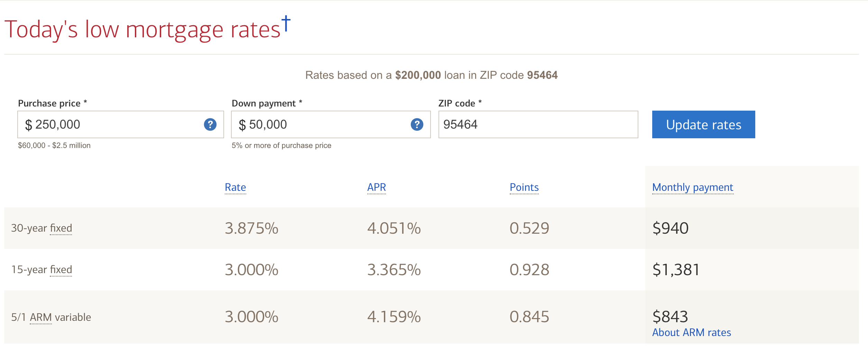868x354 pixels.
Task: Click 'fixed' in the 15-year fixed row
Action: 61,270
